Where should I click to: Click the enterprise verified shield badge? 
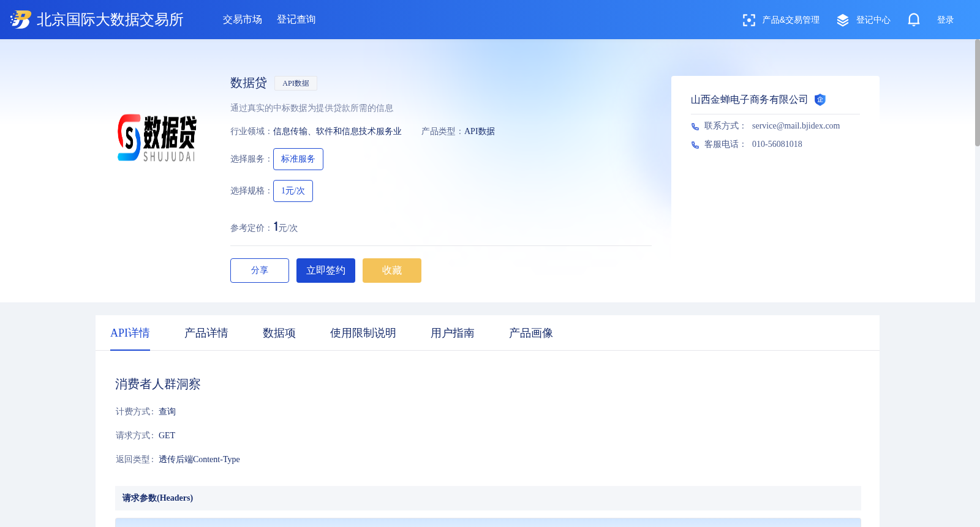click(820, 100)
